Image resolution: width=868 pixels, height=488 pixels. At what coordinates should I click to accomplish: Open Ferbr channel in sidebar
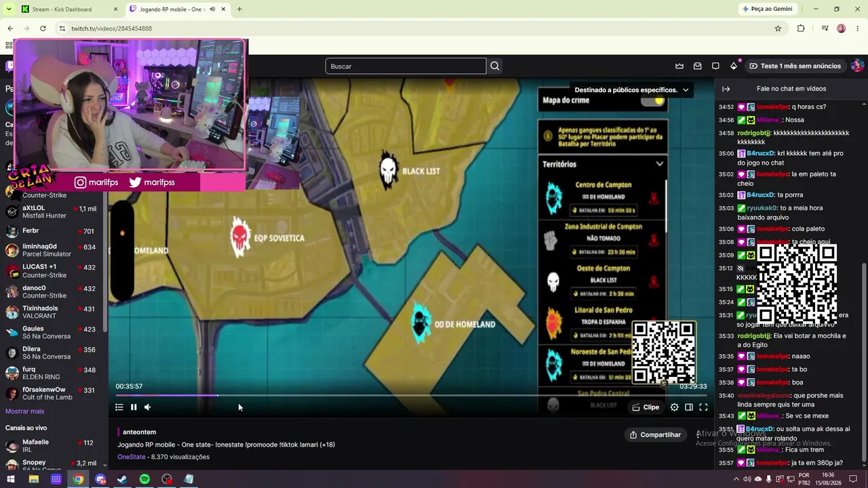53,231
